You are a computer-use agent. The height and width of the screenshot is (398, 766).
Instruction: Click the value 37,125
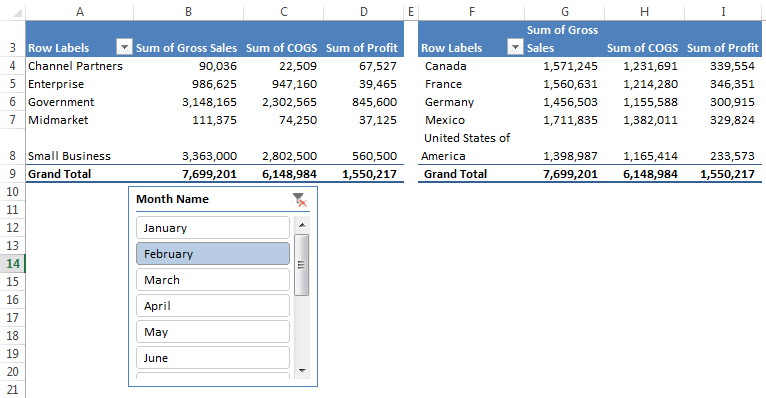point(378,120)
